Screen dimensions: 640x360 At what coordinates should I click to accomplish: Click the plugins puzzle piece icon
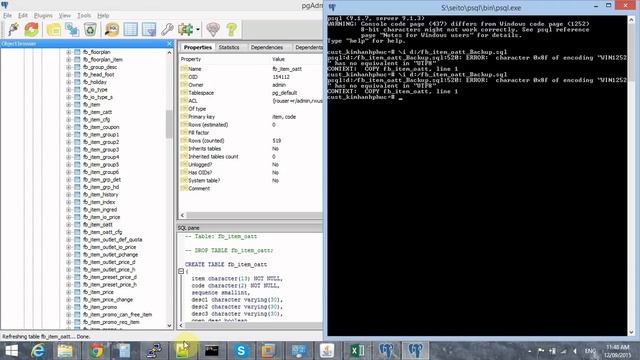coord(186,29)
